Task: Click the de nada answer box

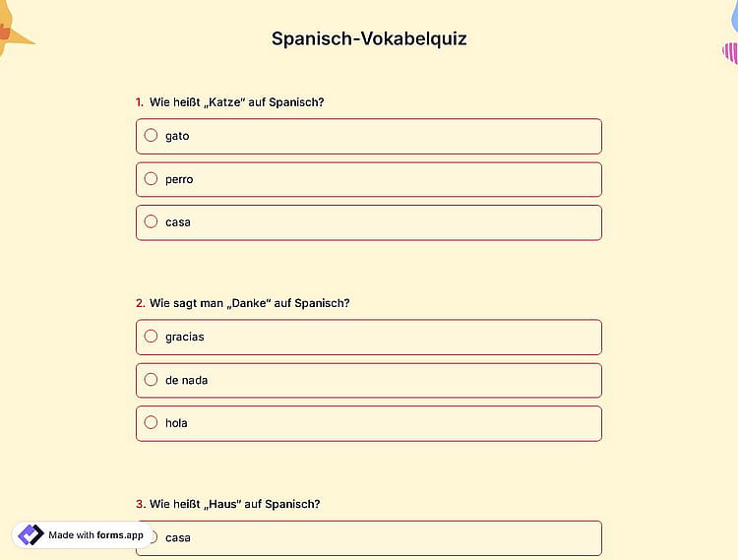Action: click(x=369, y=380)
